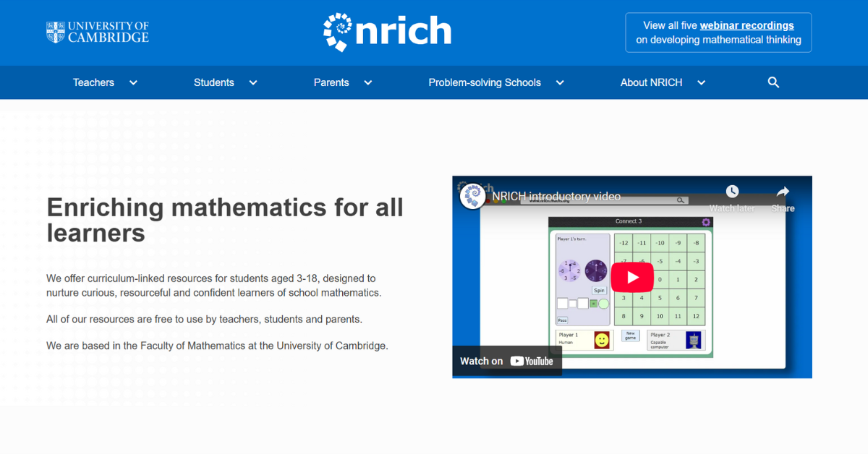Select Problem-solving Schools in navigation
Viewport: 868px width, 454px height.
(x=485, y=82)
